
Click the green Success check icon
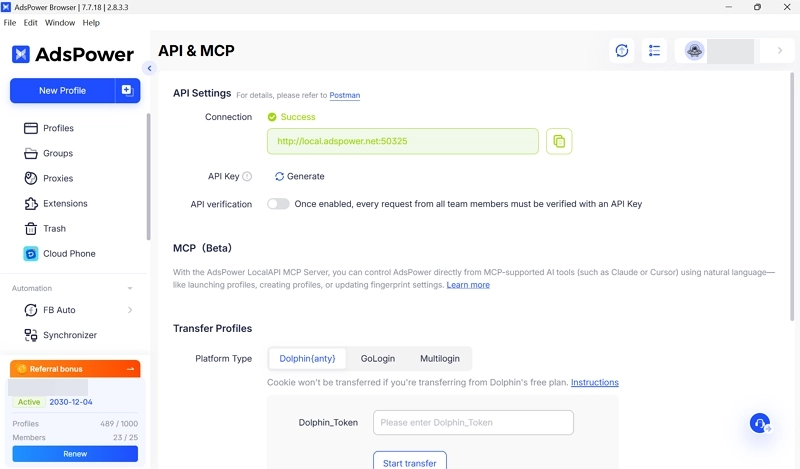(272, 117)
